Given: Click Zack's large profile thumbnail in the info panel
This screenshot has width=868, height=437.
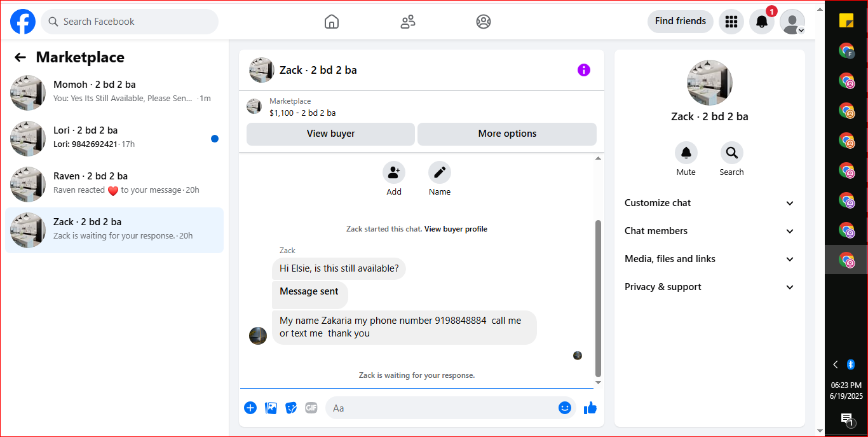Looking at the screenshot, I should [710, 83].
